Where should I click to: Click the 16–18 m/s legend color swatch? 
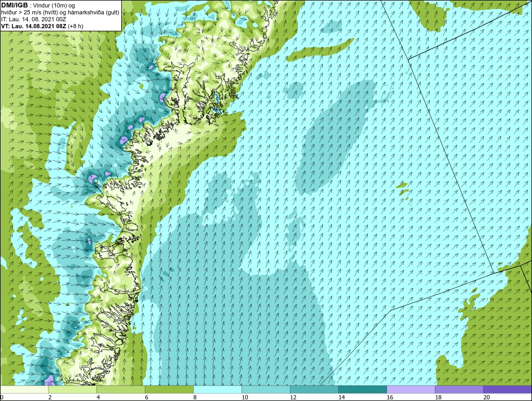click(411, 389)
